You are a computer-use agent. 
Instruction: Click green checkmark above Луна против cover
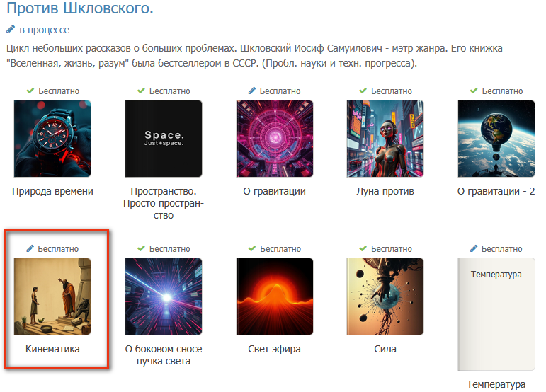click(x=363, y=91)
